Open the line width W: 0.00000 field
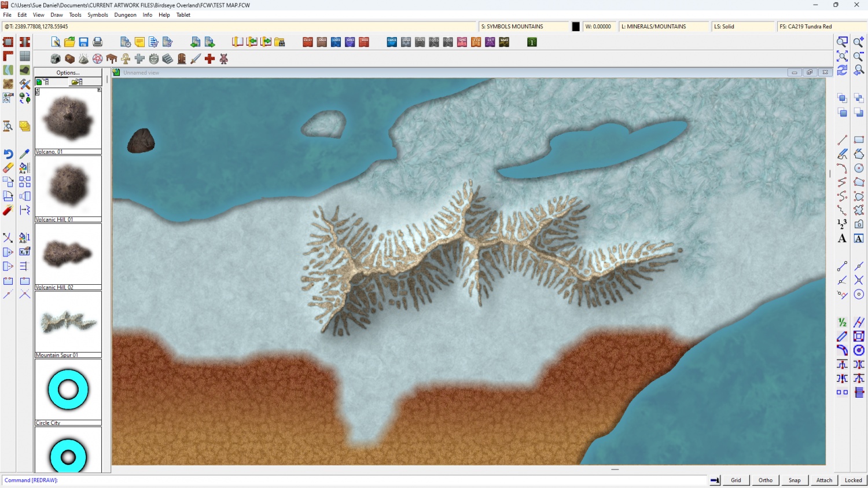 click(x=599, y=27)
